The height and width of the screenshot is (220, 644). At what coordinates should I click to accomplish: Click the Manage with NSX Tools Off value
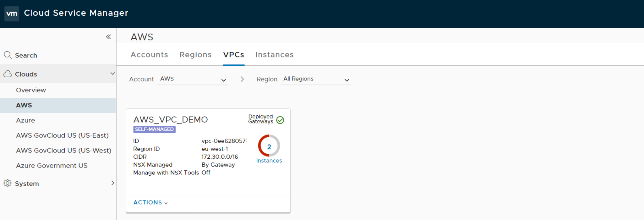coord(206,173)
